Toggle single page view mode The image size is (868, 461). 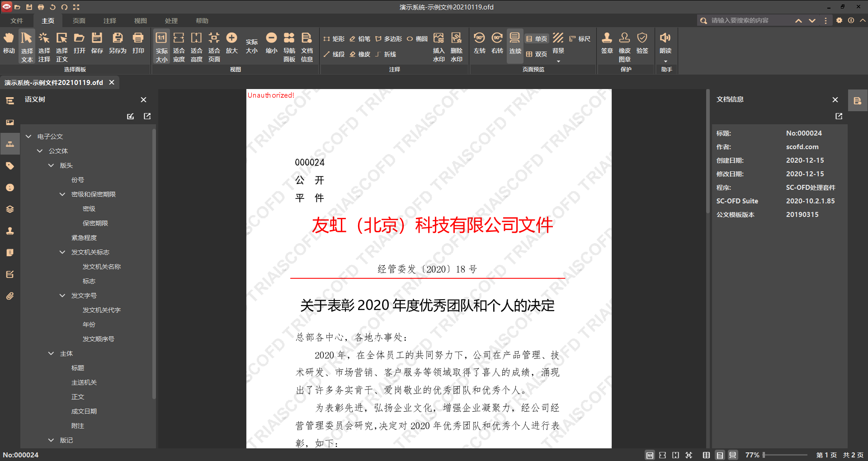click(537, 39)
